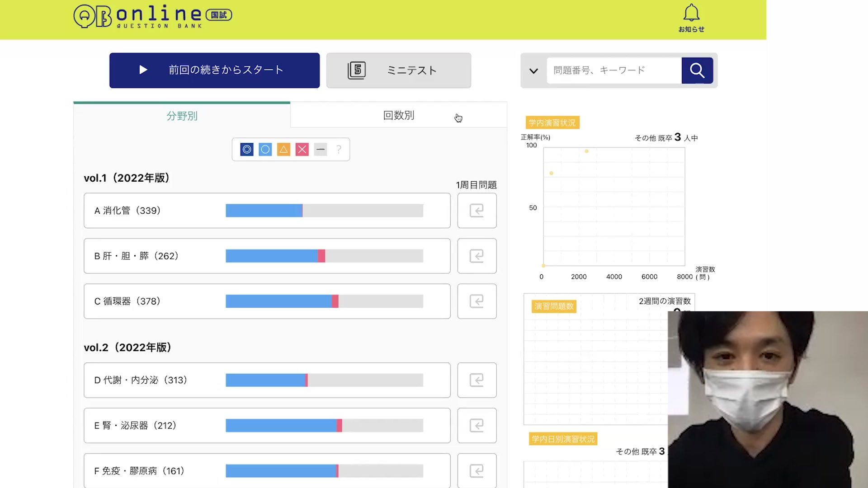Image resolution: width=868 pixels, height=488 pixels.
Task: Select the 分野別 tab
Action: coord(182,116)
